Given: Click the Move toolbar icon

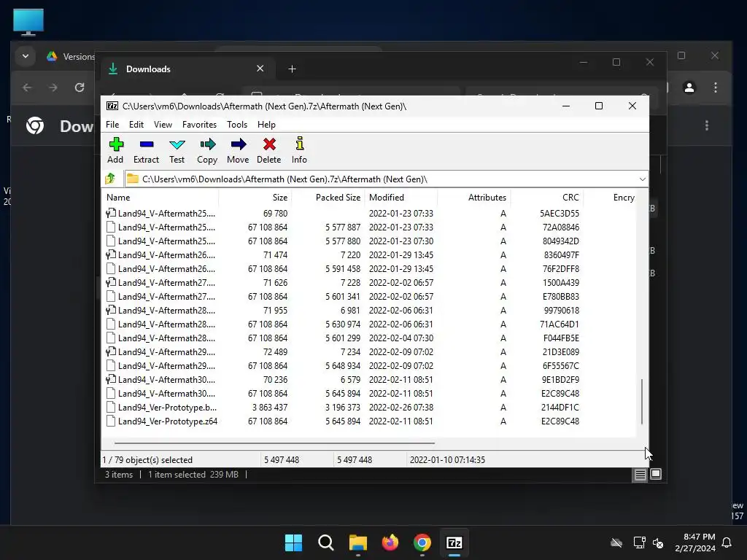Looking at the screenshot, I should (x=239, y=144).
